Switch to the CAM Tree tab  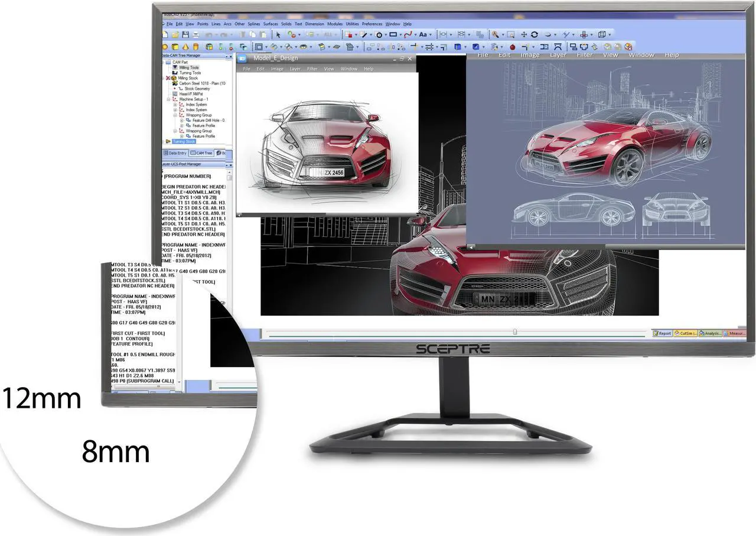pyautogui.click(x=201, y=153)
